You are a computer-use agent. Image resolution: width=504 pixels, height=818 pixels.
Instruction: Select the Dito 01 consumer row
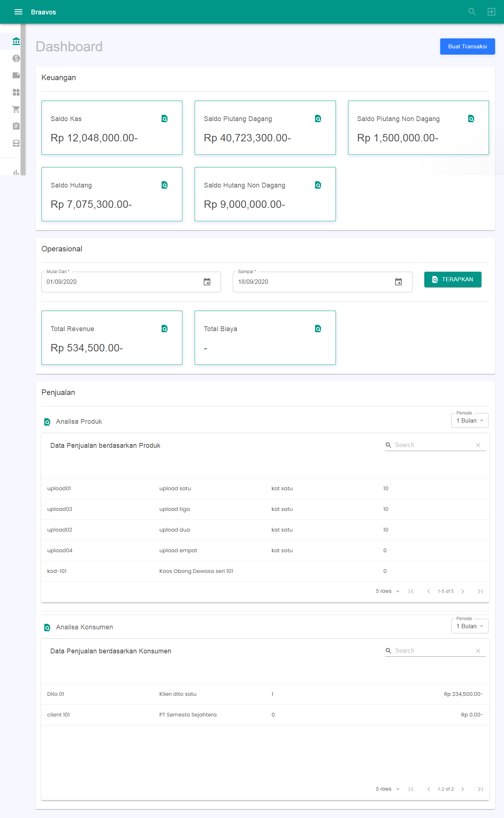(x=265, y=694)
